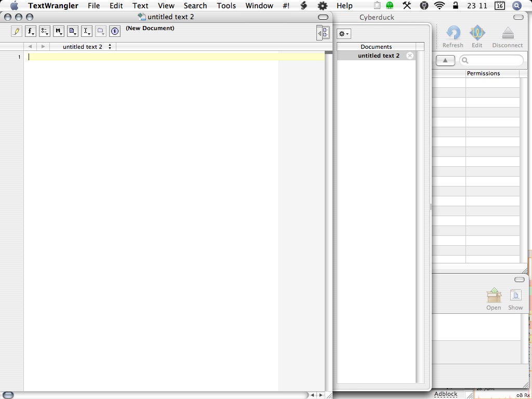The image size is (532, 399).
Task: Select untitled text 2 in the drawer list
Action: (376, 56)
